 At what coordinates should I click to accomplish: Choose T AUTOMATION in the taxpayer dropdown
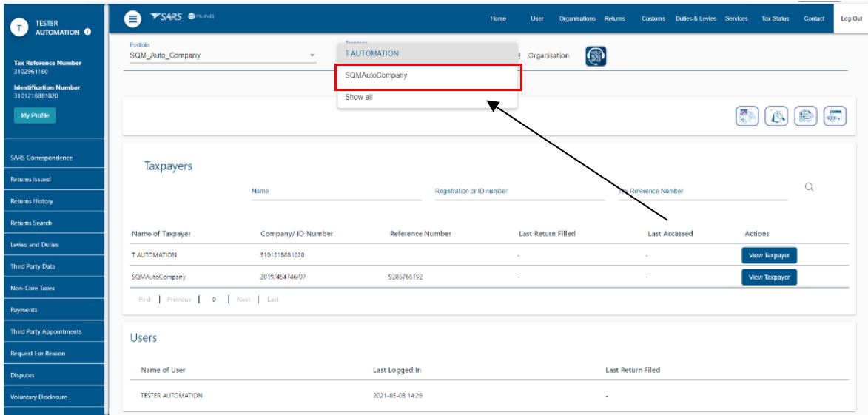point(428,54)
